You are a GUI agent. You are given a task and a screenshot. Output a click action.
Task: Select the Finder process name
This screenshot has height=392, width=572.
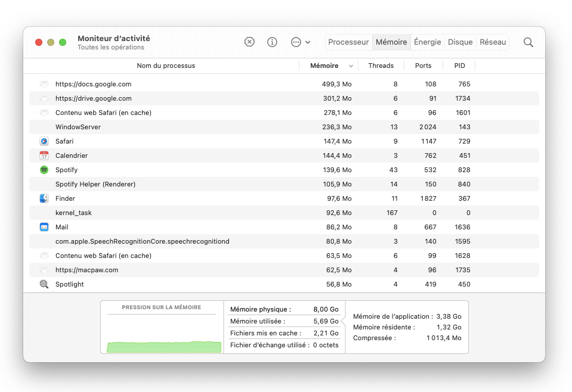65,198
